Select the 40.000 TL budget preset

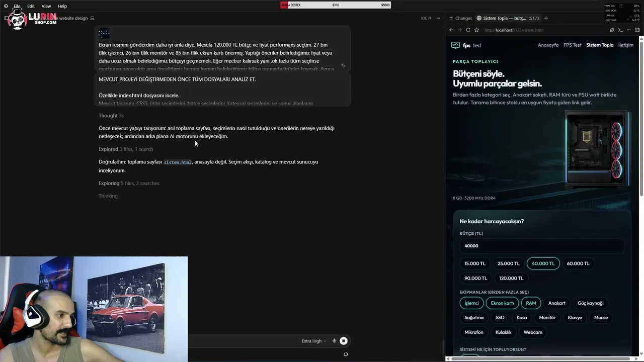point(543,263)
